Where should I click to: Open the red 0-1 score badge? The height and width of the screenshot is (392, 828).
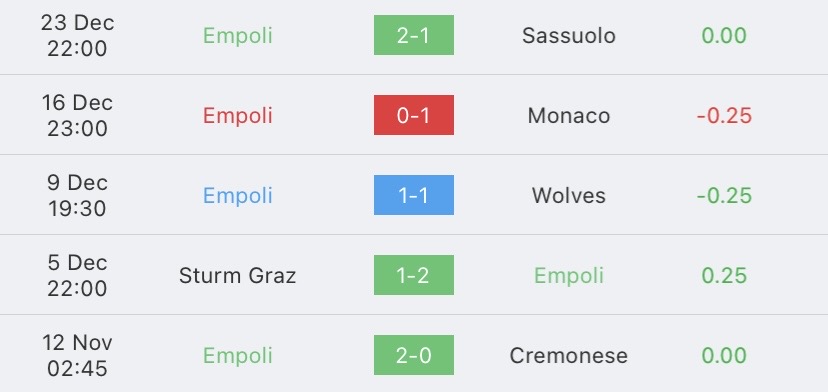coord(413,115)
